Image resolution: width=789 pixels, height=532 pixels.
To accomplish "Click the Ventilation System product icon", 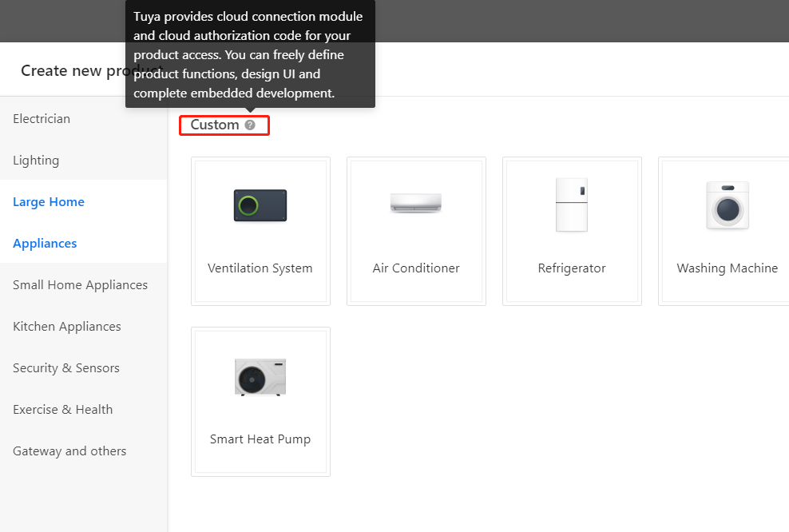I will 260,205.
